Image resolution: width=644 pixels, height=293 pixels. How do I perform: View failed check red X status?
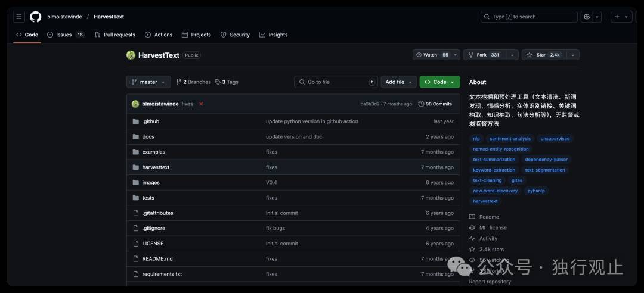202,104
